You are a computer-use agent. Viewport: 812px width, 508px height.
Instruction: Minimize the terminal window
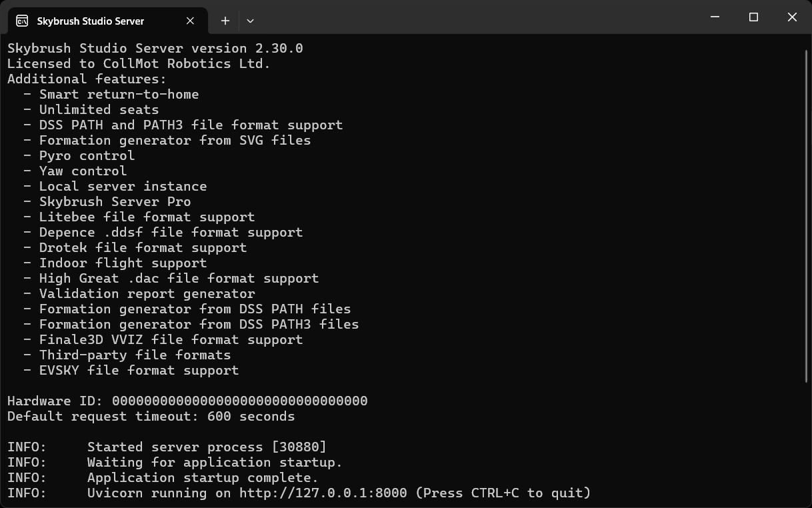pyautogui.click(x=715, y=17)
